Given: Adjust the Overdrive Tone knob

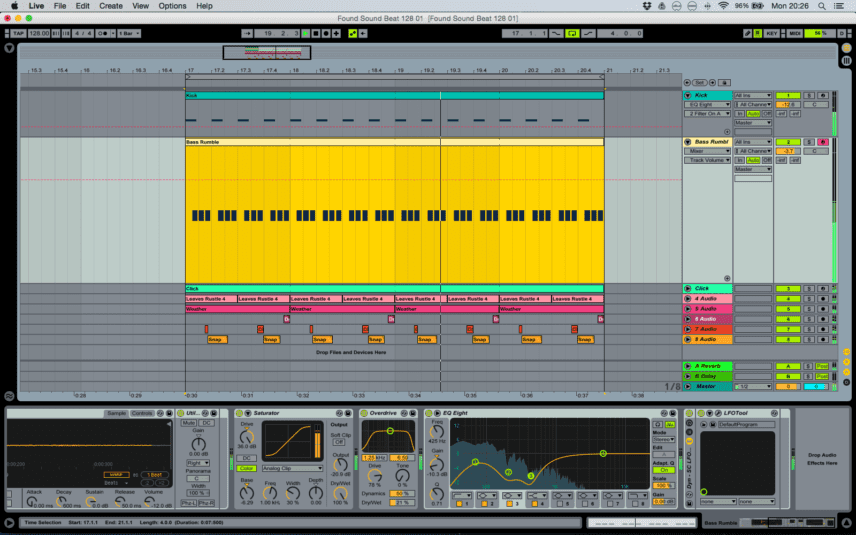Looking at the screenshot, I should coord(402,475).
